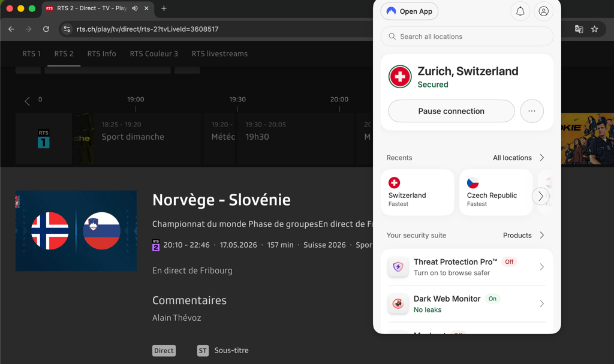The height and width of the screenshot is (364, 614).
Task: Open the account profile icon in VPN panel
Action: (543, 11)
